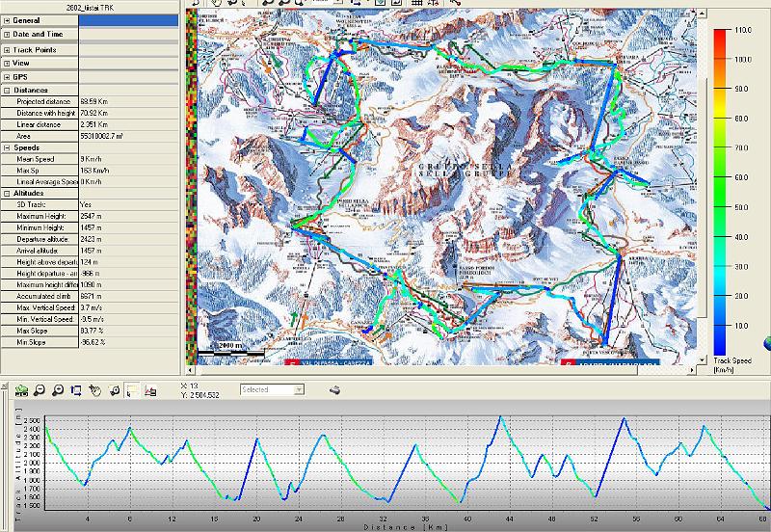Collapse the Altitudes section
771x532 pixels.
(7, 194)
